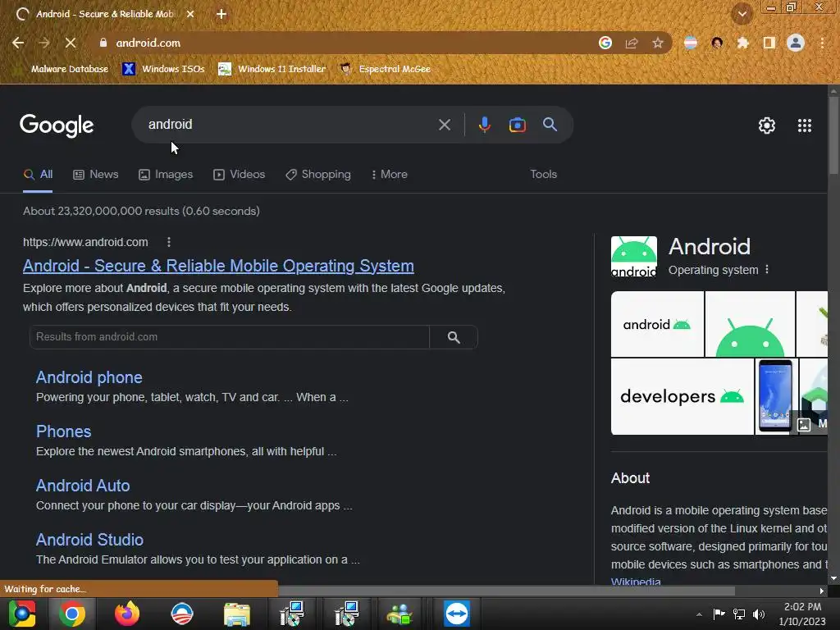Select the All results tab
This screenshot has height=630, width=840.
38,175
